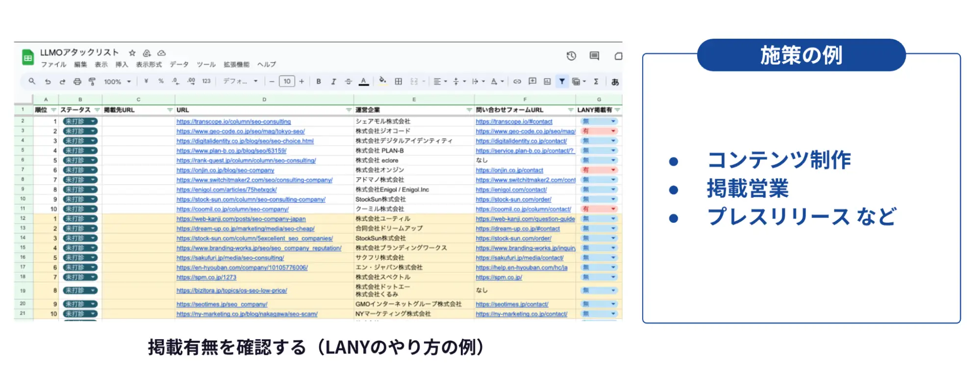This screenshot has width=980, height=378.
Task: Open the transcope.io seo-consulting URL link
Action: coord(233,121)
